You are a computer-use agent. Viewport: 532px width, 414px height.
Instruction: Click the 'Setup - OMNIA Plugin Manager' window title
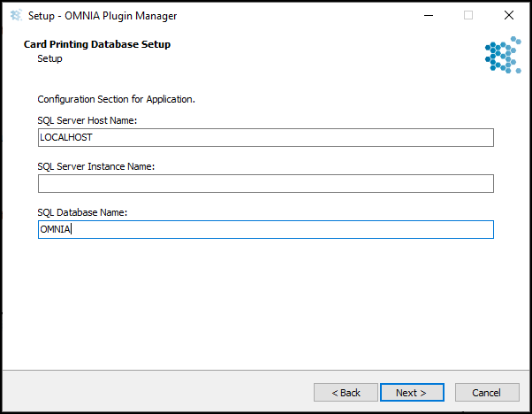pyautogui.click(x=103, y=16)
